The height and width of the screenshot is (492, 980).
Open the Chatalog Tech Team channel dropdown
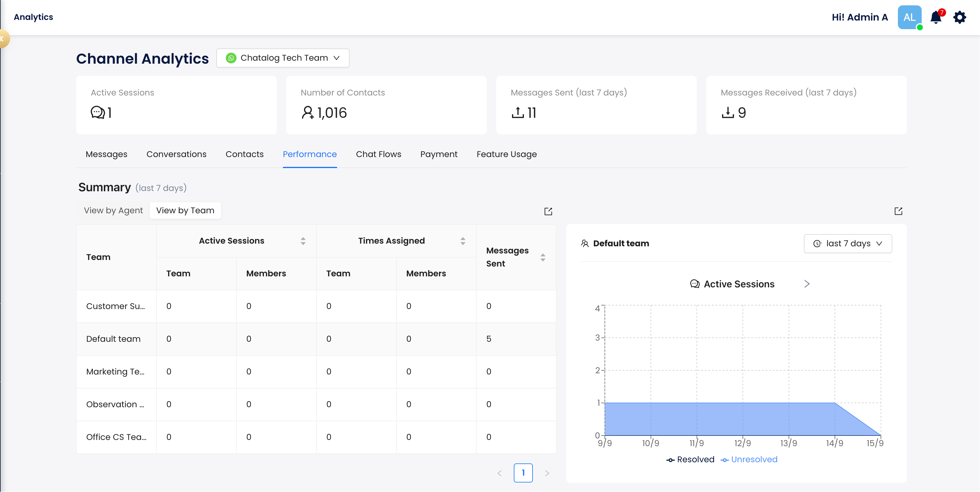coord(283,58)
